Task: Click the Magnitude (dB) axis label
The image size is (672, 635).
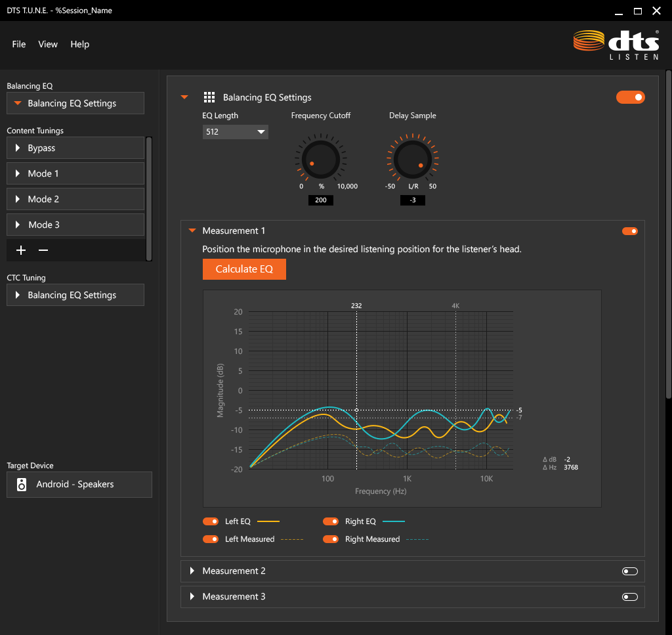Action: click(x=220, y=390)
